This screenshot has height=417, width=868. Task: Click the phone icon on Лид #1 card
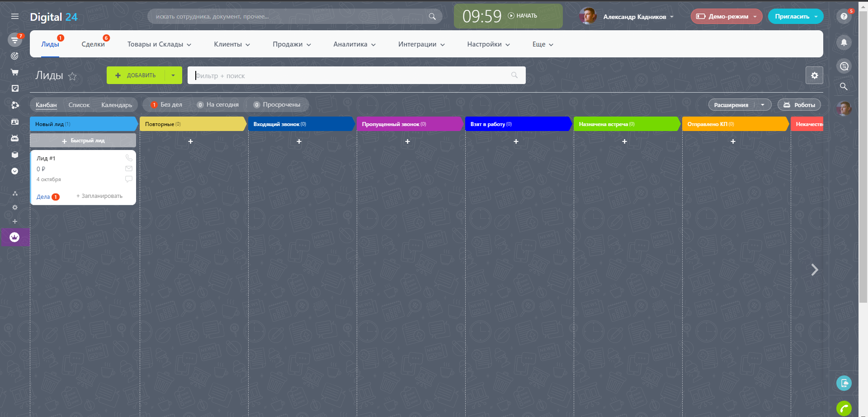tap(129, 158)
